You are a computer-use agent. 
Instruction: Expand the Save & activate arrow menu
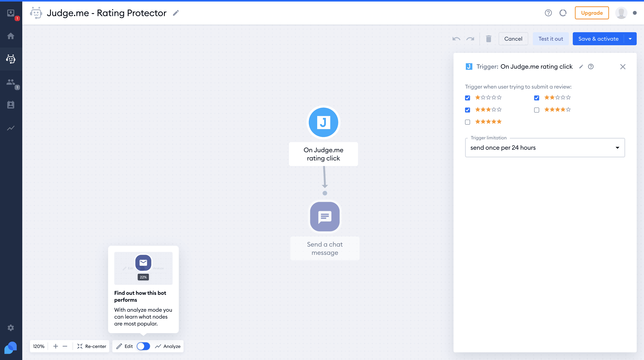tap(630, 39)
